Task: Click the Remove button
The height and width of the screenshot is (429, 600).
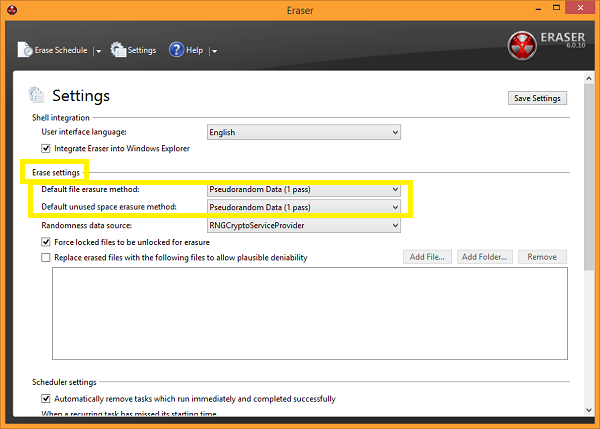Action: point(542,257)
